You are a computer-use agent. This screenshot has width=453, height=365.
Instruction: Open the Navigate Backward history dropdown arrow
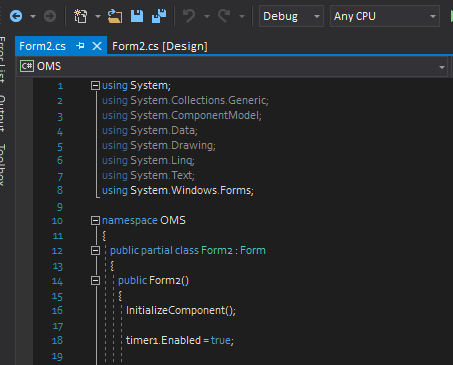click(x=33, y=16)
